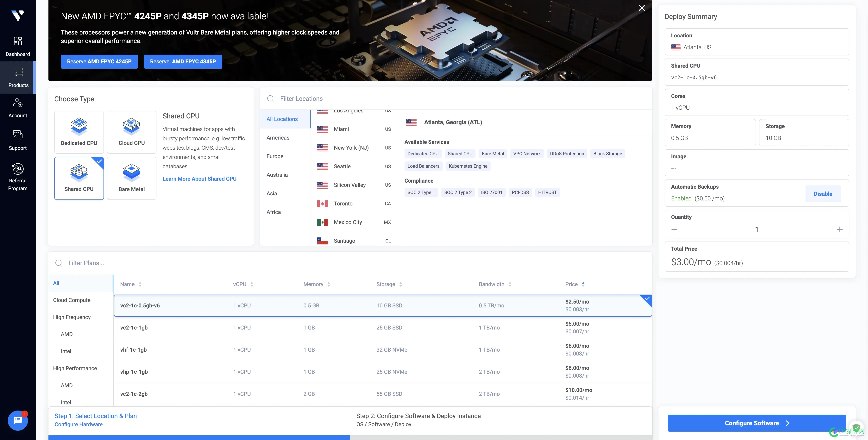The height and width of the screenshot is (440, 868).
Task: Increase quantity with the plus icon
Action: 839,229
